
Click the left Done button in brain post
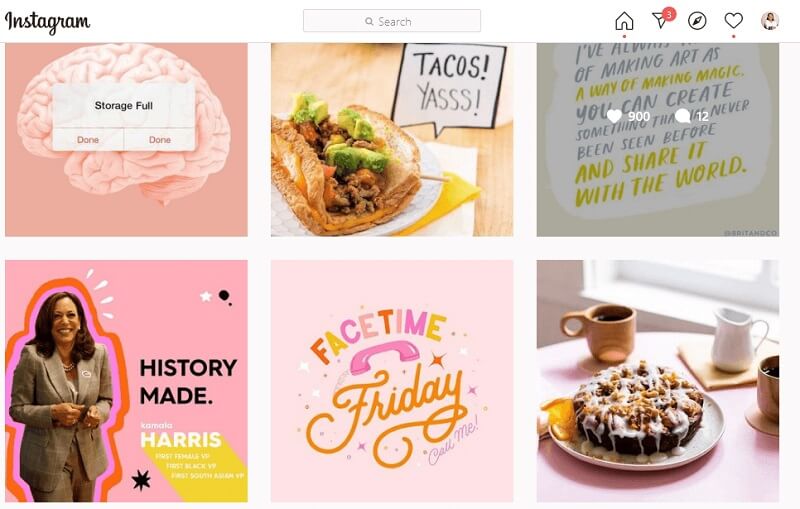pos(88,139)
